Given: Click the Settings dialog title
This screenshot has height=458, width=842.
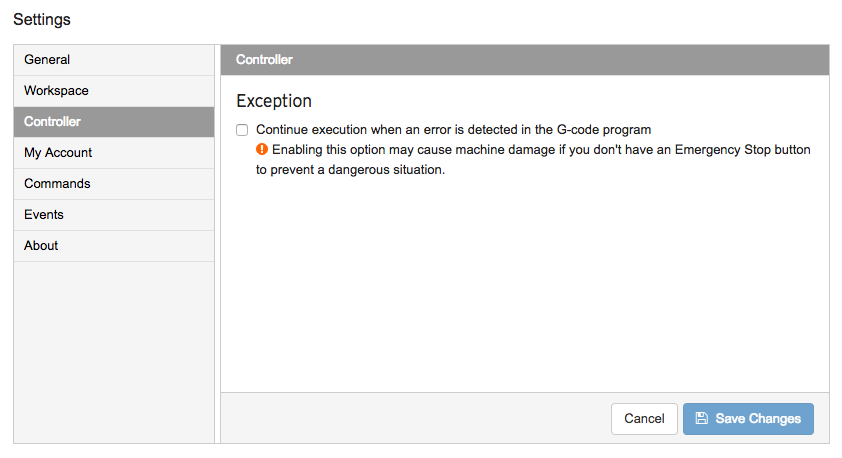Looking at the screenshot, I should click(42, 19).
